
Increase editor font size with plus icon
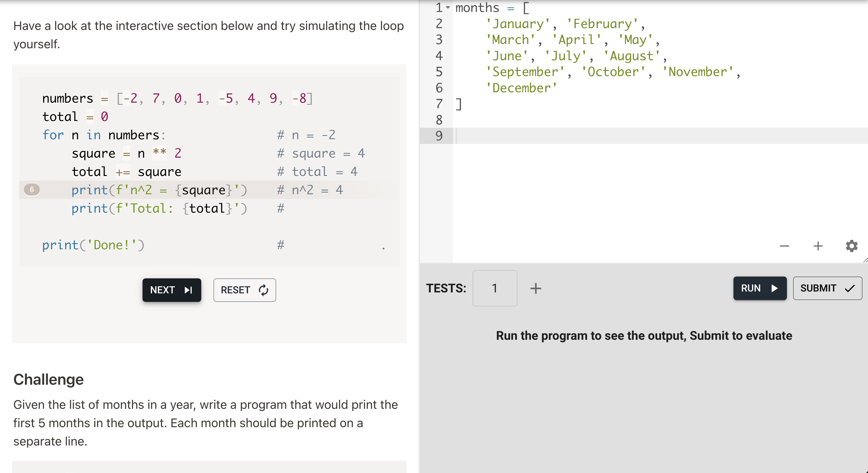(x=818, y=246)
